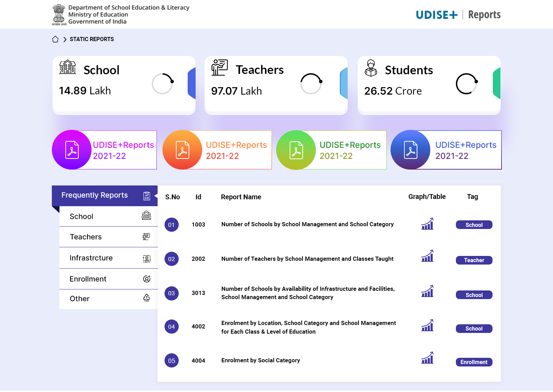Screen dimensions: 553x392
Task: Click the pink PDF report icon
Action: (72, 150)
